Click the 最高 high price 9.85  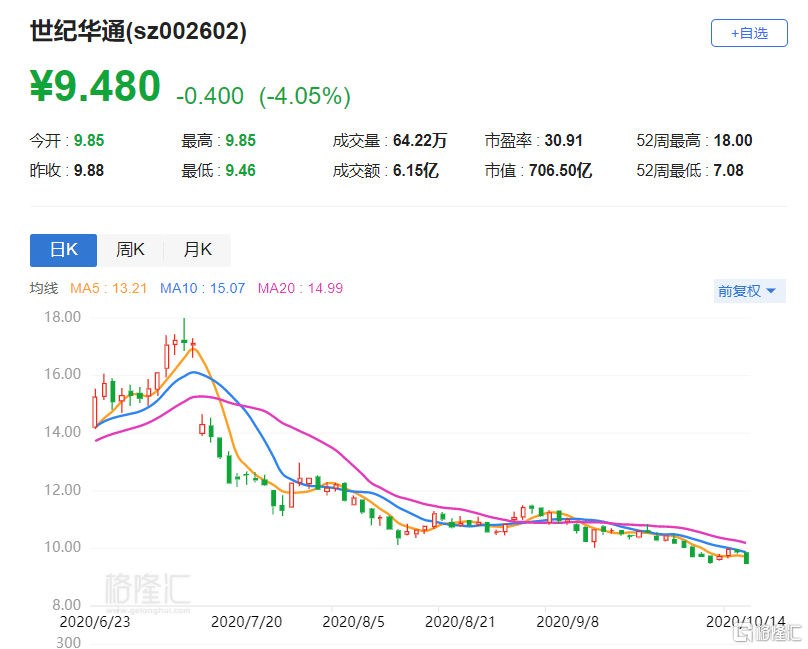pos(241,140)
